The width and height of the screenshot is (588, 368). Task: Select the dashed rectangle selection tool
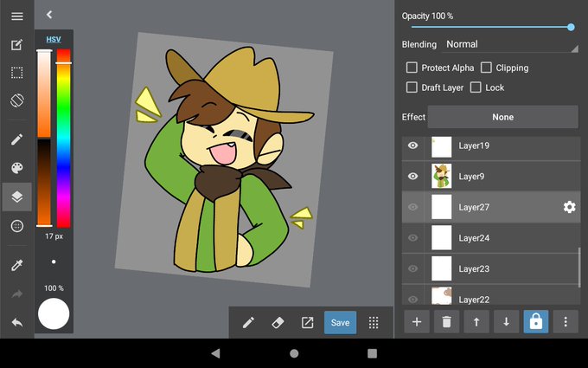pyautogui.click(x=17, y=73)
